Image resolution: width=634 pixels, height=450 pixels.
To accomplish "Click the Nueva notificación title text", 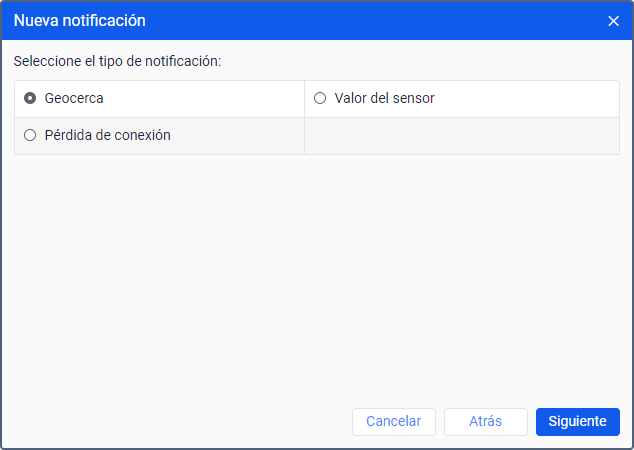I will (x=79, y=20).
